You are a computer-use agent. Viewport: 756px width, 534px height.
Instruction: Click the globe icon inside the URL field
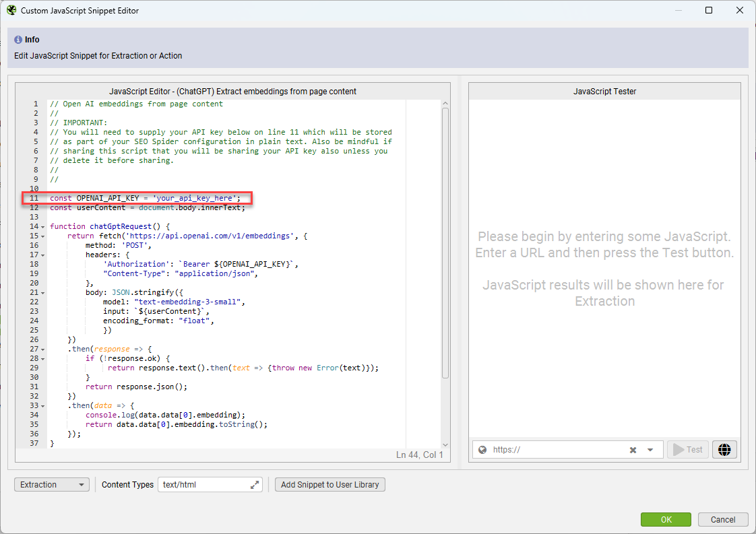pyautogui.click(x=483, y=449)
